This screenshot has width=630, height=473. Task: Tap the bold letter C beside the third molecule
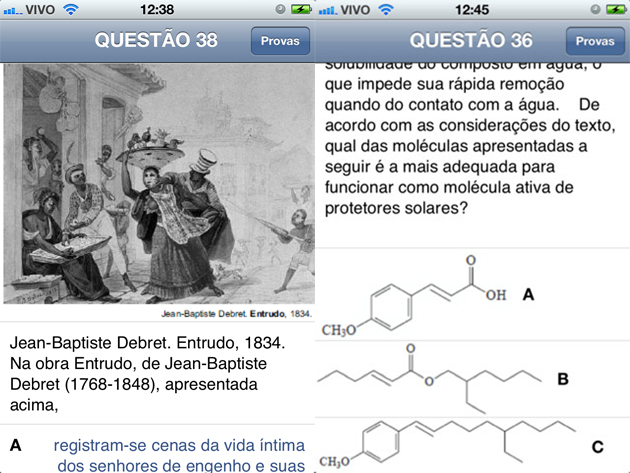pos(597,447)
